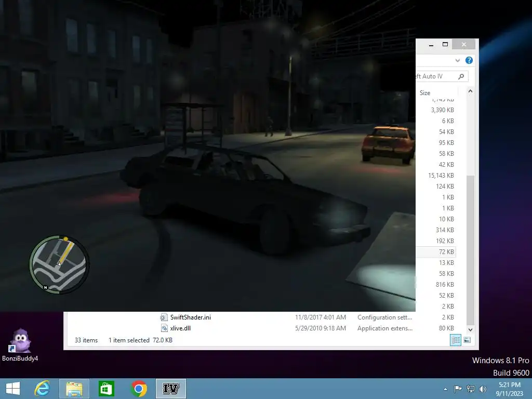The image size is (532, 399).
Task: Switch Explorer to large icons view
Action: point(467,340)
